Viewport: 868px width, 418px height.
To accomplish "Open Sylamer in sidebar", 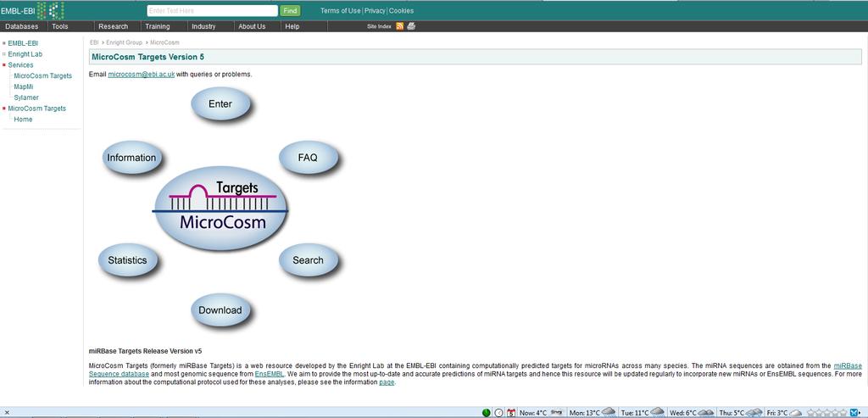I will [26, 98].
